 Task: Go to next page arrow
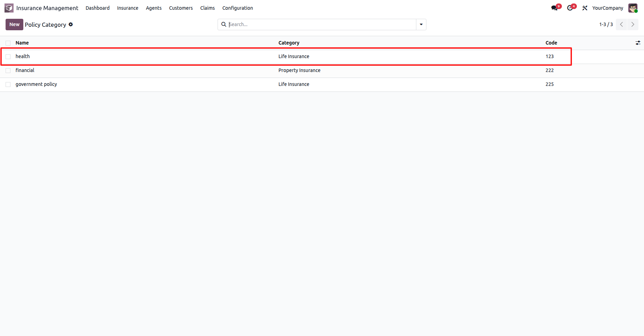pyautogui.click(x=633, y=24)
